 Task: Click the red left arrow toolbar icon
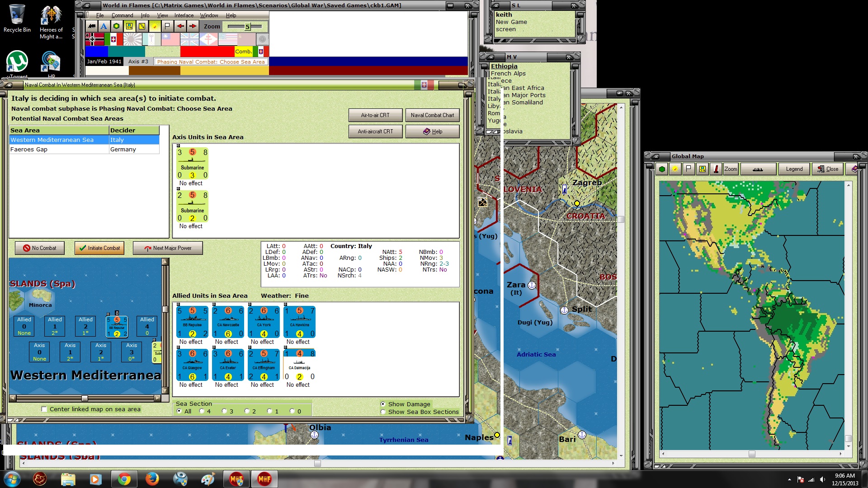click(x=180, y=26)
